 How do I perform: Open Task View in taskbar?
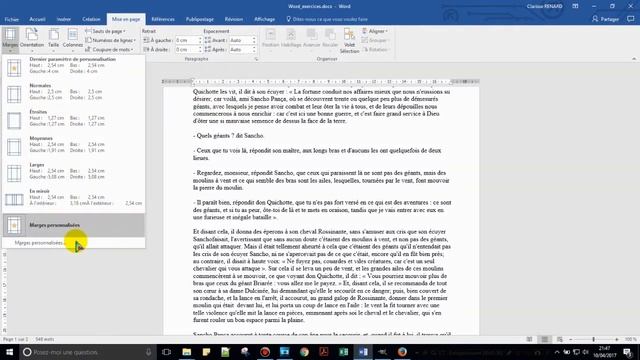pos(167,352)
